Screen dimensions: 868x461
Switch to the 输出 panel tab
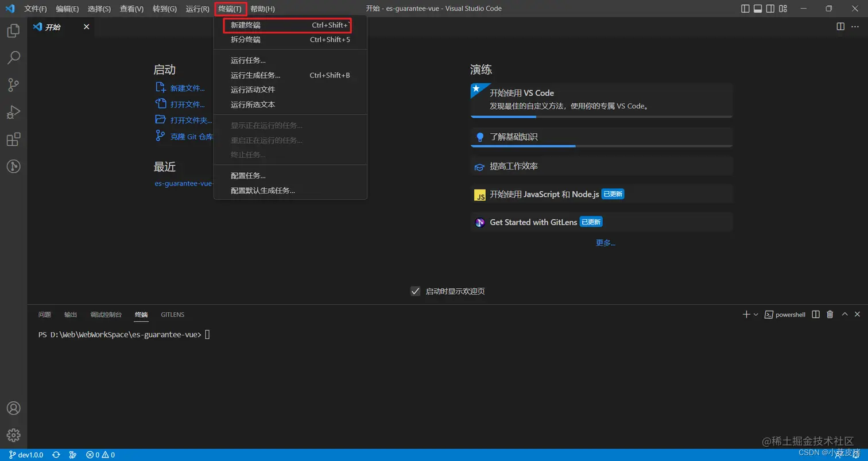pos(71,315)
